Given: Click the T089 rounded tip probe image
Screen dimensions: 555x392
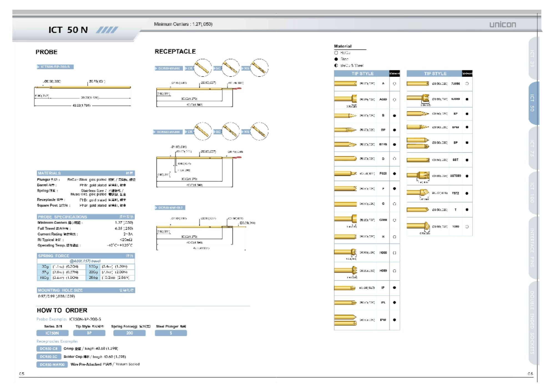Looking at the screenshot, I should coord(418,226).
